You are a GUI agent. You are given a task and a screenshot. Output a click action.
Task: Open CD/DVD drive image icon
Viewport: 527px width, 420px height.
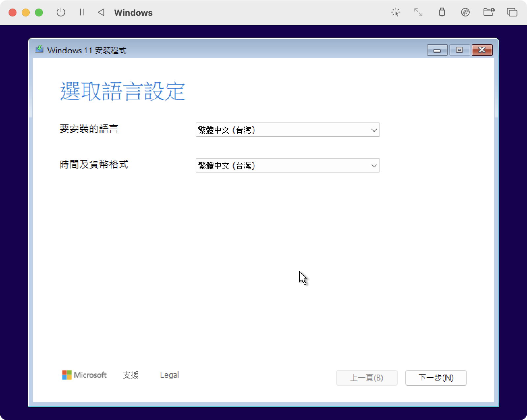pos(465,13)
